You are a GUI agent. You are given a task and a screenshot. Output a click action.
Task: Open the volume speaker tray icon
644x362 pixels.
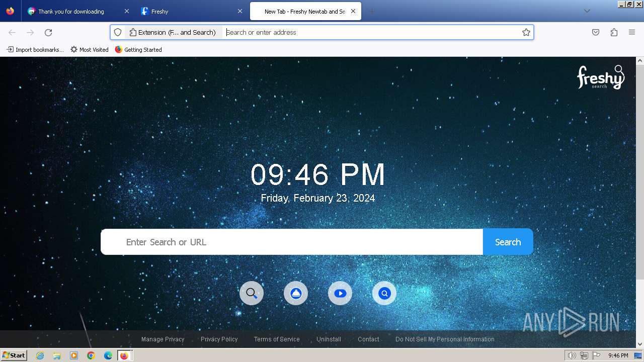coord(572,355)
